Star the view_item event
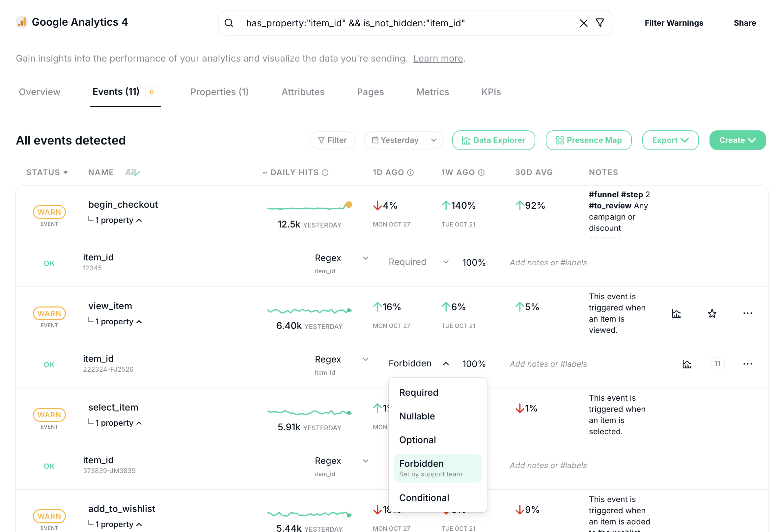The height and width of the screenshot is (532, 778). (712, 313)
